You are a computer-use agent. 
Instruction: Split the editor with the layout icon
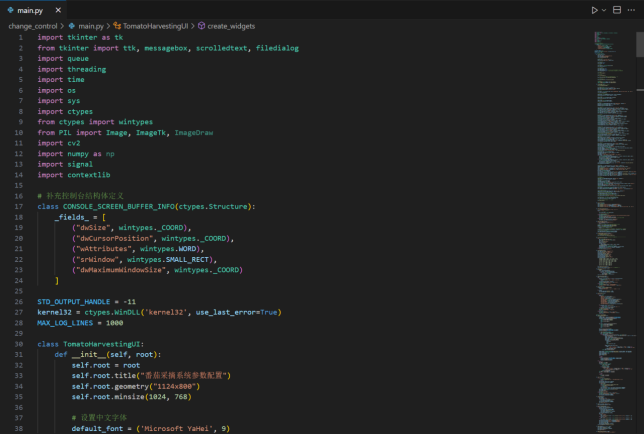point(619,10)
